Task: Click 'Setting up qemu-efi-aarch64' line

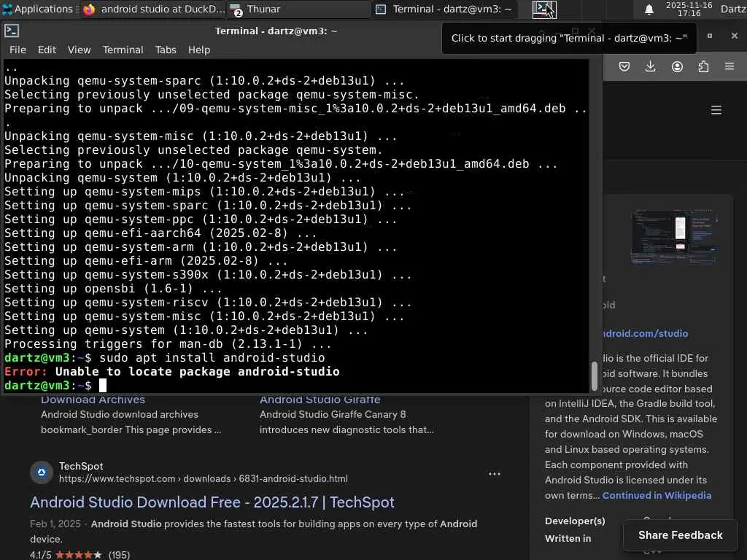Action: coord(160,233)
